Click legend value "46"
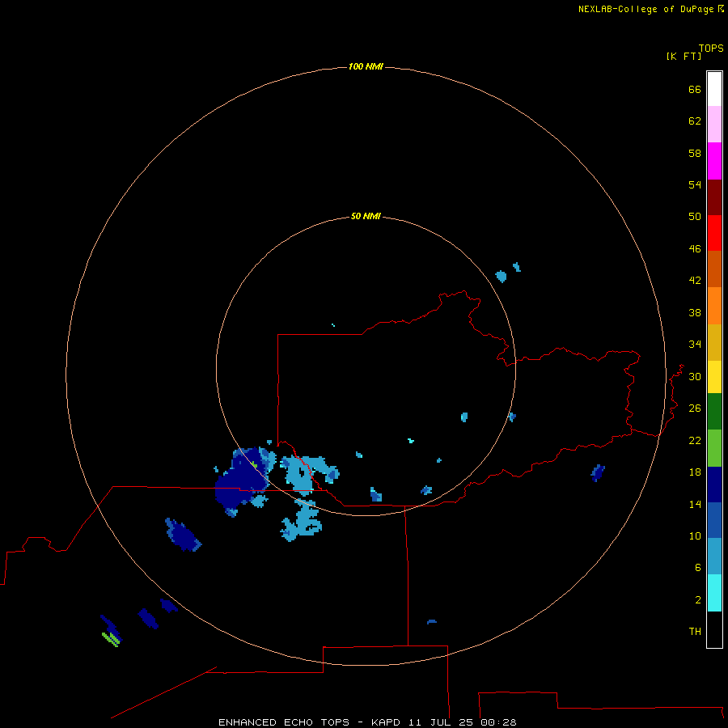Image resolution: width=728 pixels, height=728 pixels. pyautogui.click(x=695, y=249)
